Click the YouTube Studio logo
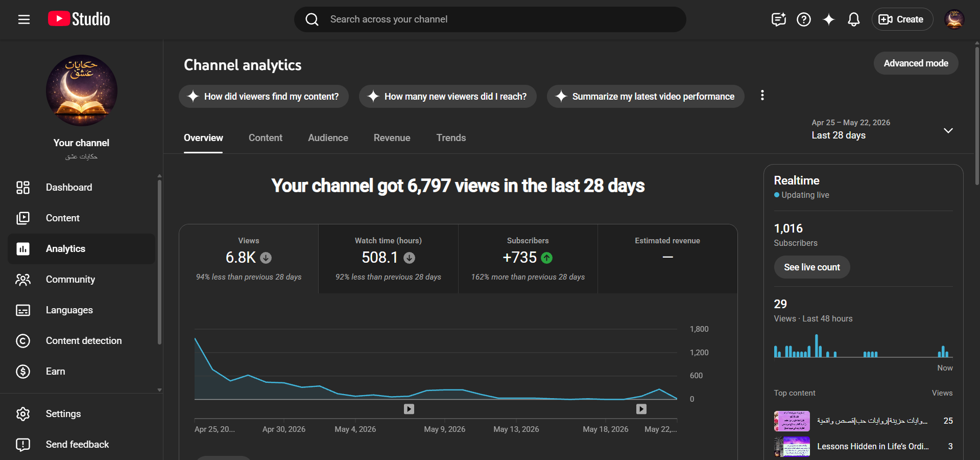This screenshot has height=460, width=980. [x=79, y=19]
